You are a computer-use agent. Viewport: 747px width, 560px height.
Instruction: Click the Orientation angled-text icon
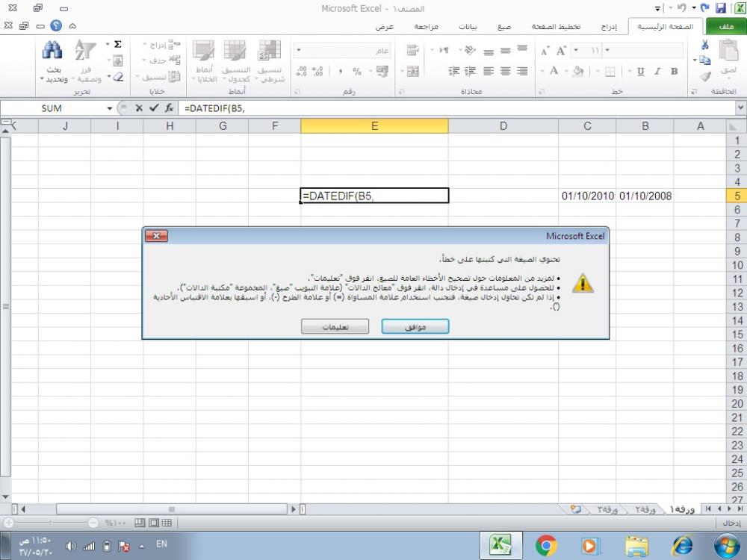[x=470, y=50]
